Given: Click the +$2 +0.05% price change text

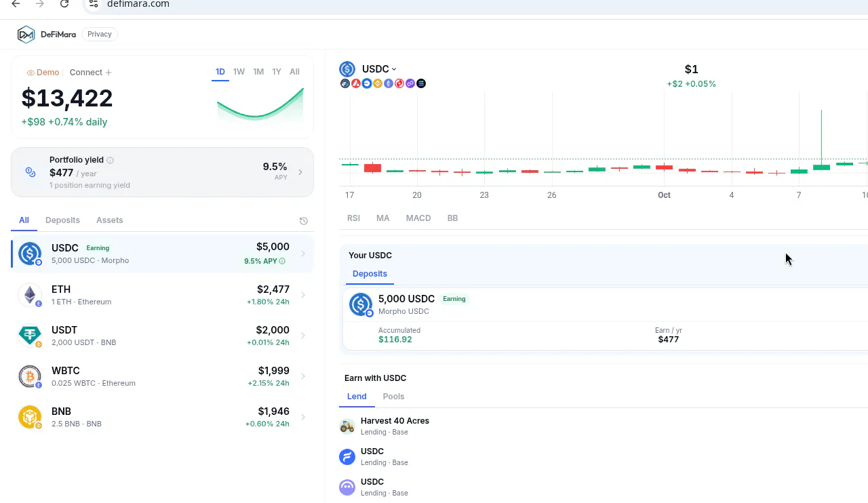Looking at the screenshot, I should (691, 84).
